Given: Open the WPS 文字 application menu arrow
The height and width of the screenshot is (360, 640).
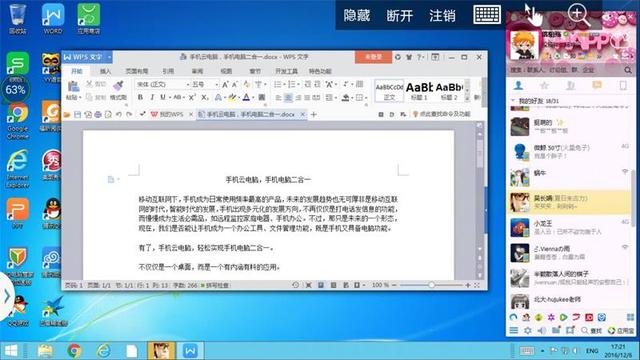Looking at the screenshot, I should (109, 57).
